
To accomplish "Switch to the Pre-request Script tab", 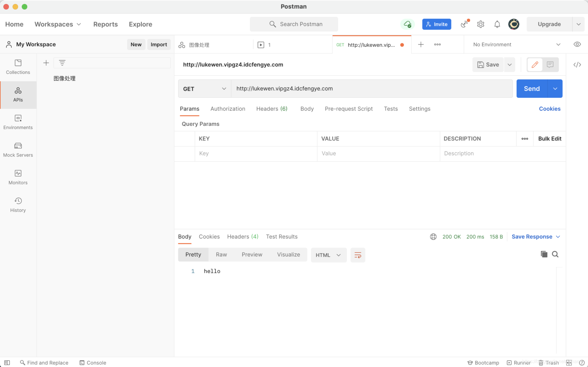I will point(349,109).
